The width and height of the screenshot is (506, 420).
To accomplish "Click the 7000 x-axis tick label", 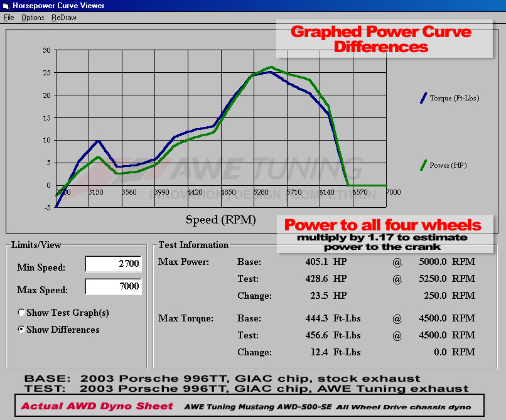I will point(394,192).
